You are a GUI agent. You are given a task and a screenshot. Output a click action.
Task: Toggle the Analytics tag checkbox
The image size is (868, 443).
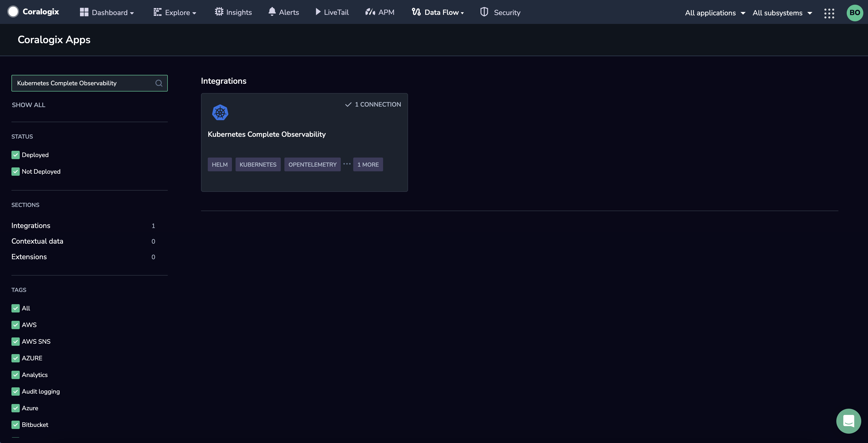click(16, 375)
